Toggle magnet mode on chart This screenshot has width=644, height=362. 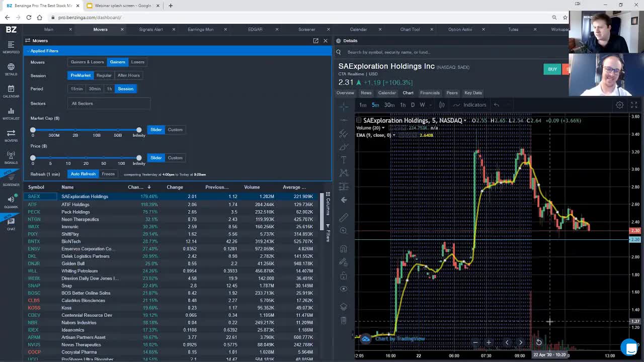344,249
